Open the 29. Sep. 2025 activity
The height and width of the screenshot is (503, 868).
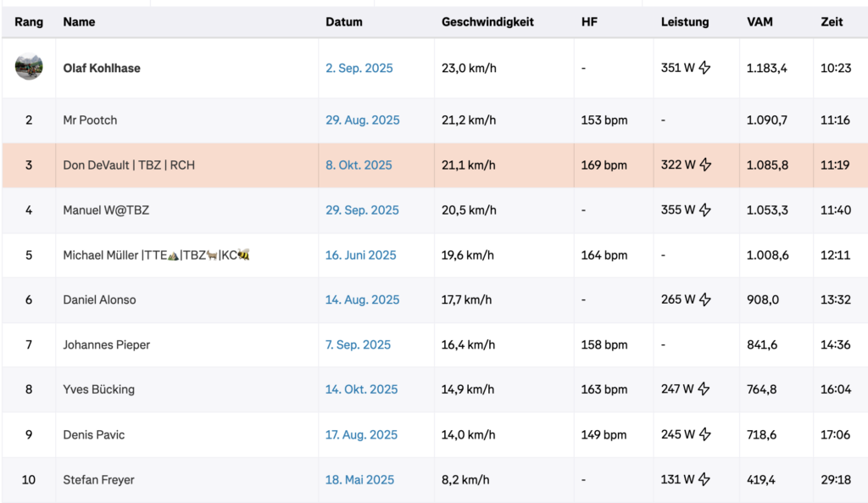(362, 210)
